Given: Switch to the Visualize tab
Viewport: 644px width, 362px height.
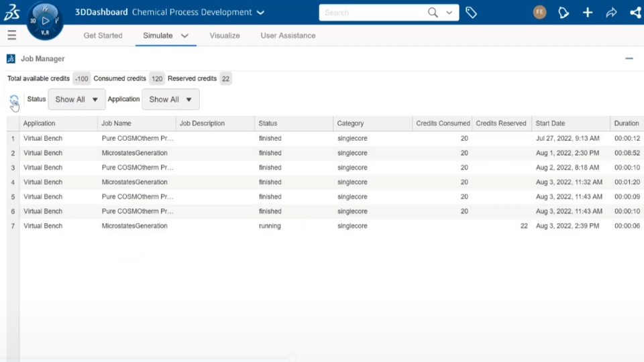Looking at the screenshot, I should tap(225, 36).
